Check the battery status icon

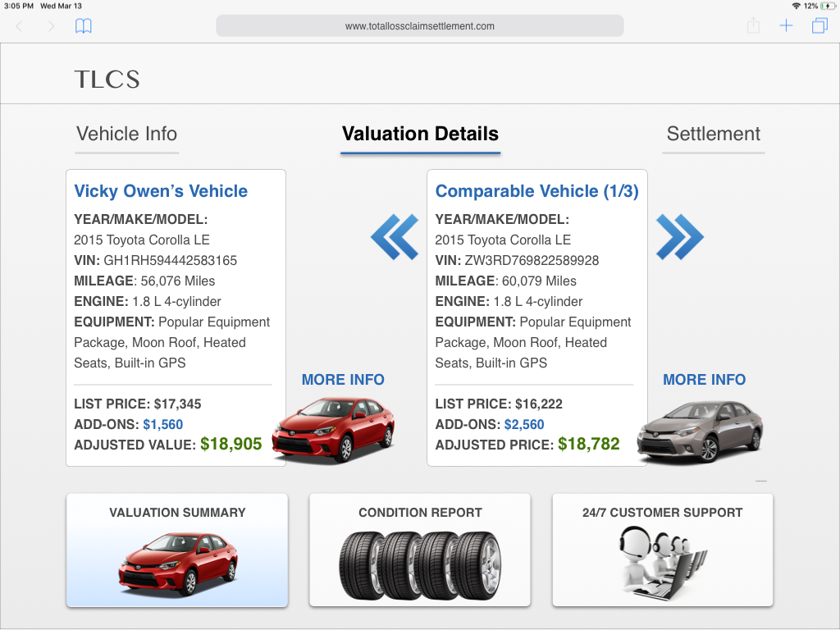tap(828, 6)
